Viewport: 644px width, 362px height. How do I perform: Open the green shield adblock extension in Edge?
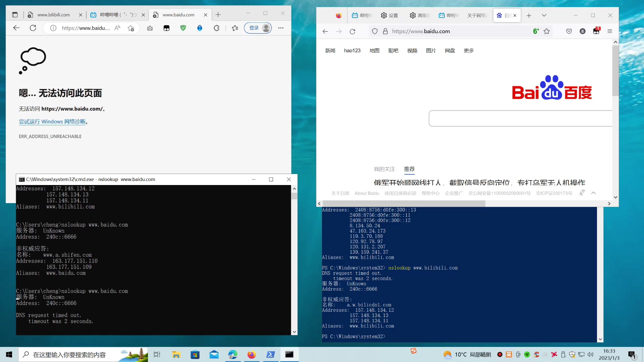point(183,28)
